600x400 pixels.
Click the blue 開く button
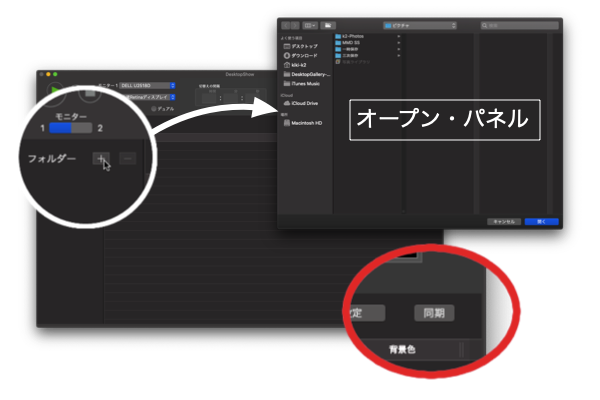[541, 221]
